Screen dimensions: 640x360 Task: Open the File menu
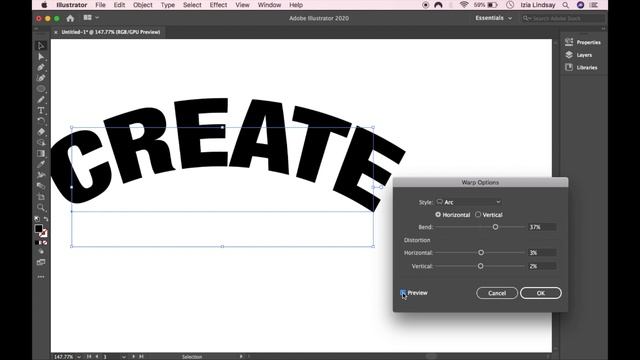click(100, 5)
